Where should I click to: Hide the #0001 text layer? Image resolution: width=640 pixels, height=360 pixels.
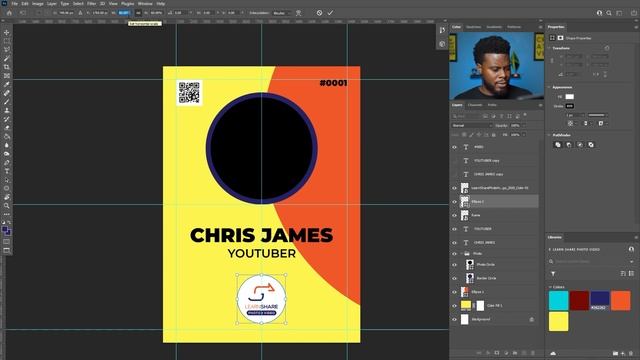click(454, 147)
